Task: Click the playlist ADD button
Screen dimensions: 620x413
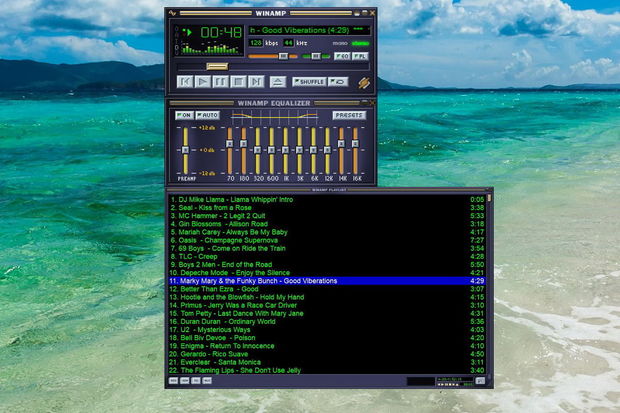Action: [174, 381]
